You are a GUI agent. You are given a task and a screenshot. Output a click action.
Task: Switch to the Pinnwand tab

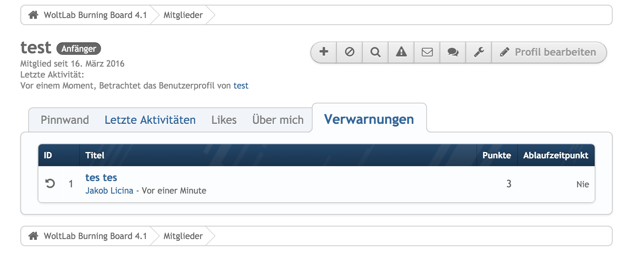click(x=65, y=120)
